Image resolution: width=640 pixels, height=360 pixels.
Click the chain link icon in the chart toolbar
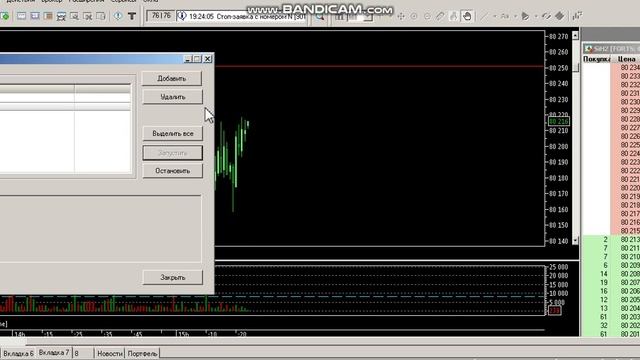(546, 16)
